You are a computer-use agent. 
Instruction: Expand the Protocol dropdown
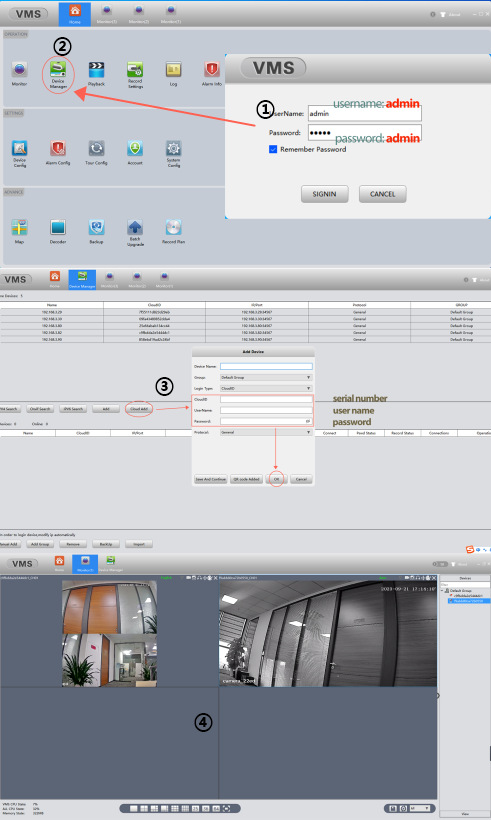coord(266,432)
